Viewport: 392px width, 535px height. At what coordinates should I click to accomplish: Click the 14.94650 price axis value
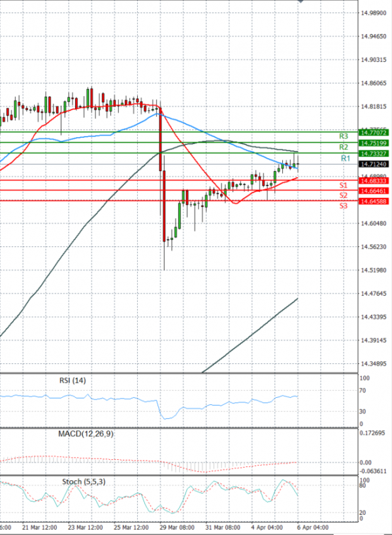click(x=374, y=37)
